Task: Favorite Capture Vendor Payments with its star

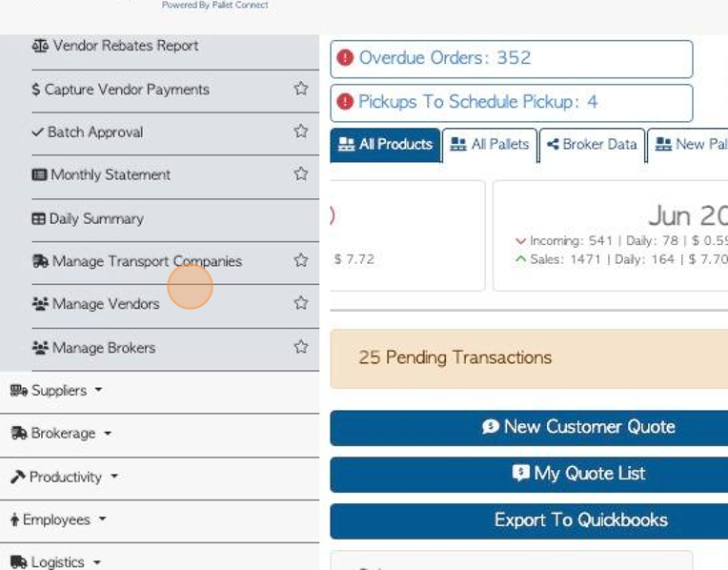Action: click(301, 89)
